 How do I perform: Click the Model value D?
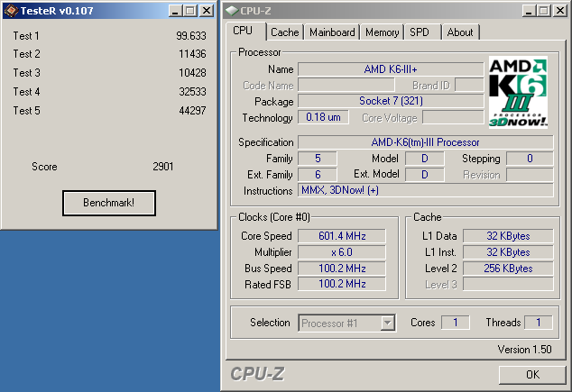click(425, 159)
